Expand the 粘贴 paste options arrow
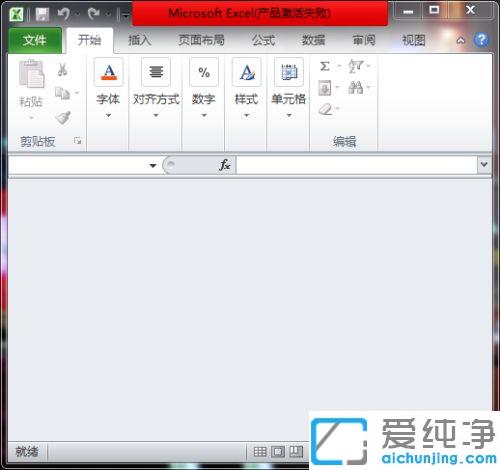The width and height of the screenshot is (500, 470). tap(31, 118)
